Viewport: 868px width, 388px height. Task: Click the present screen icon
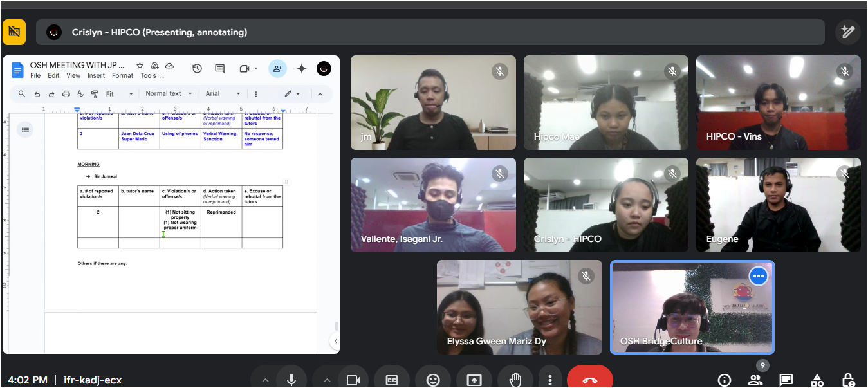pyautogui.click(x=474, y=380)
